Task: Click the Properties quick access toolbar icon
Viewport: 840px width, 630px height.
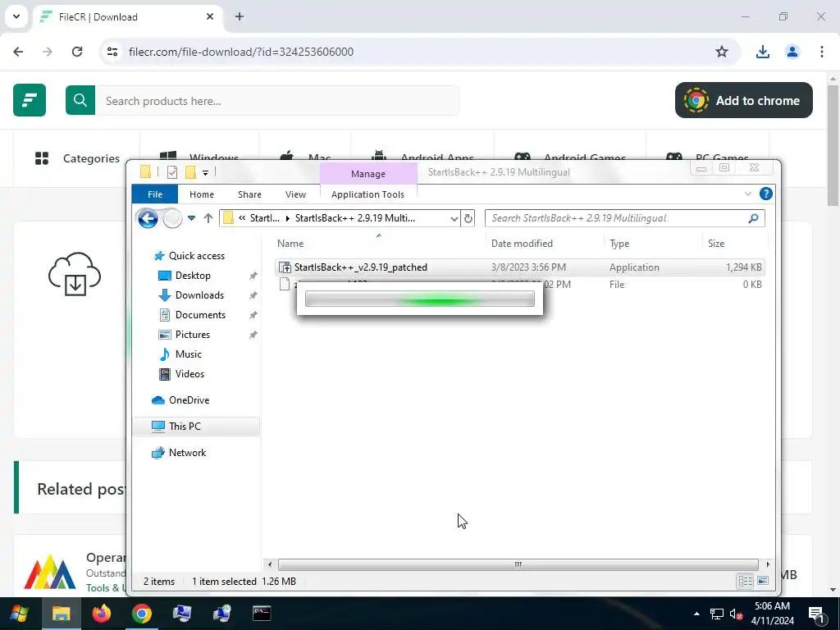Action: click(x=172, y=172)
